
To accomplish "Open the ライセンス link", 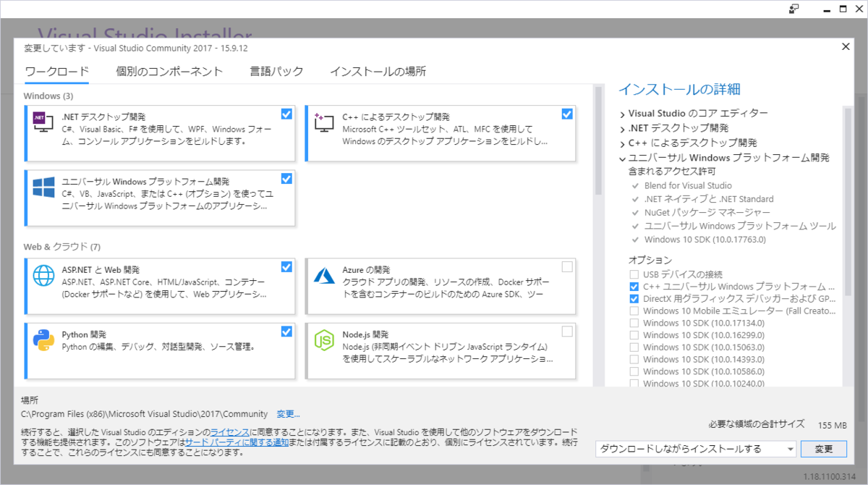I will [229, 431].
